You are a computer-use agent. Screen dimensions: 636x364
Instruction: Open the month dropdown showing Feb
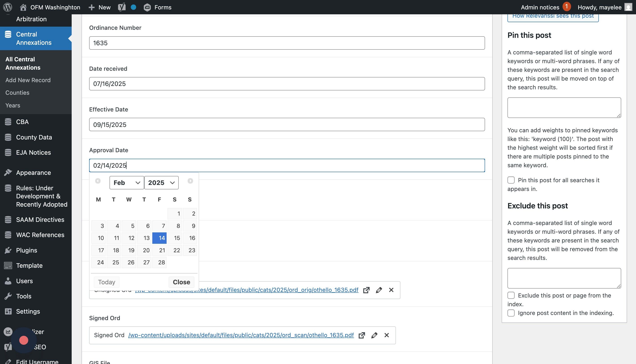(127, 183)
